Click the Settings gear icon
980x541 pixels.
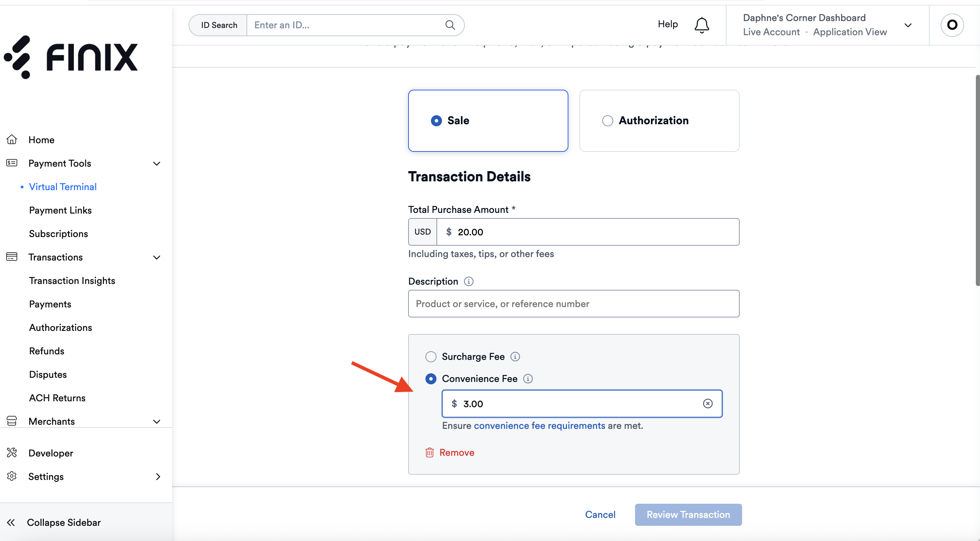12,476
